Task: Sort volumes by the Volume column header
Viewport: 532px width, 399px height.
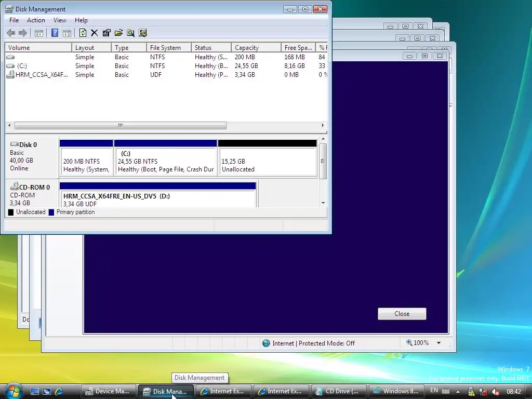Action: 38,47
